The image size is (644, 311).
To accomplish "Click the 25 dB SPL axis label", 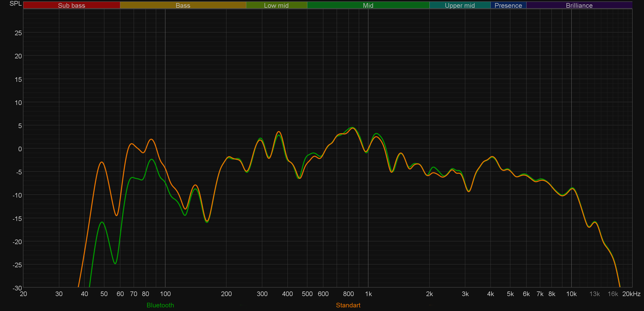I will pyautogui.click(x=18, y=33).
